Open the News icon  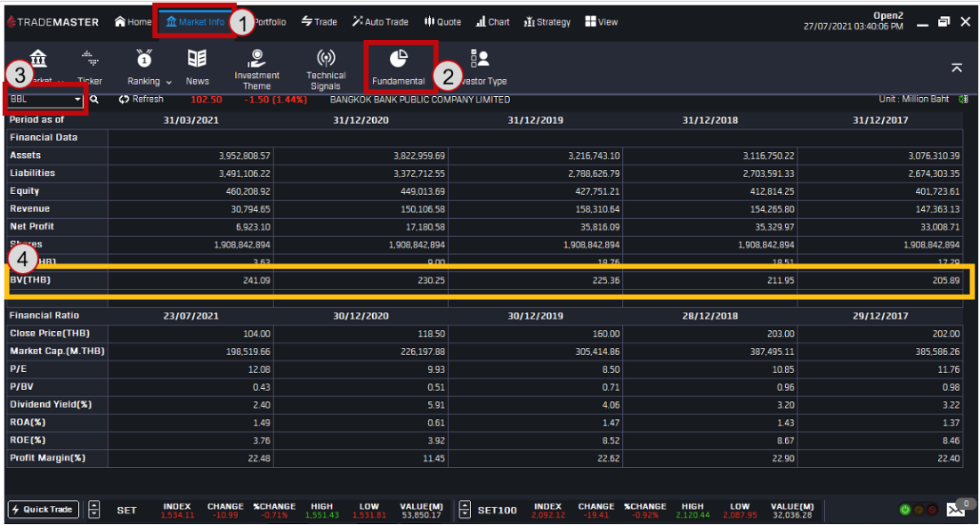click(197, 67)
